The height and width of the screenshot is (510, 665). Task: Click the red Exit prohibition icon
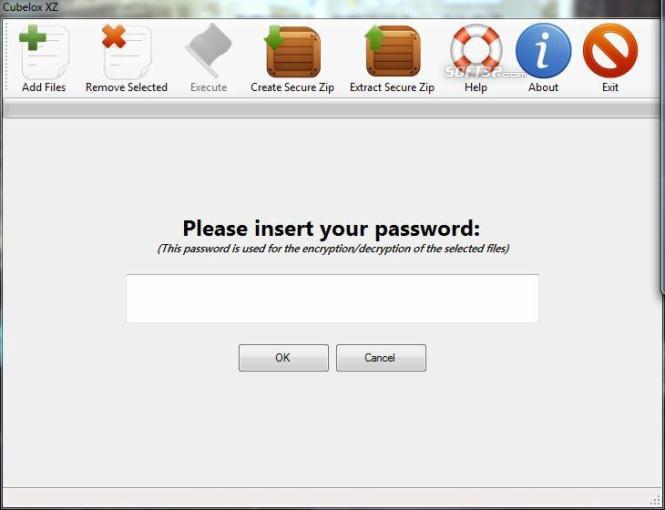(x=610, y=51)
